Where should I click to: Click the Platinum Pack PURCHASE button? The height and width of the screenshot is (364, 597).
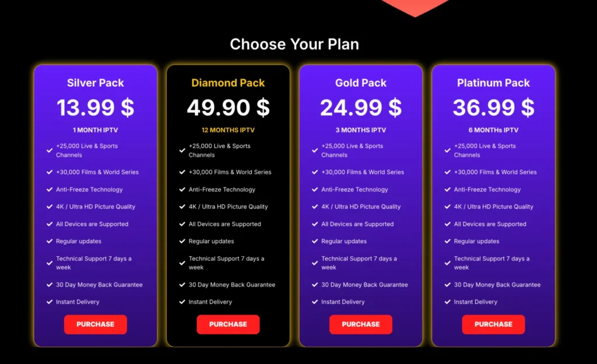[493, 324]
